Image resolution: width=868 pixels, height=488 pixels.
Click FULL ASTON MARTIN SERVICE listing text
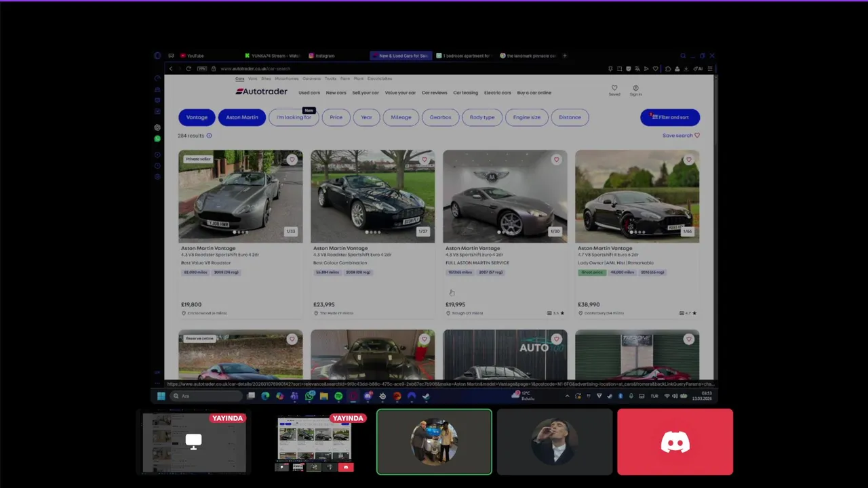coord(477,263)
